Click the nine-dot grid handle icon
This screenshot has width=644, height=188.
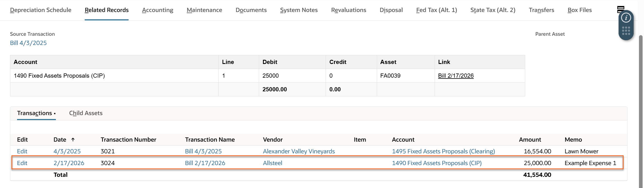(x=626, y=31)
